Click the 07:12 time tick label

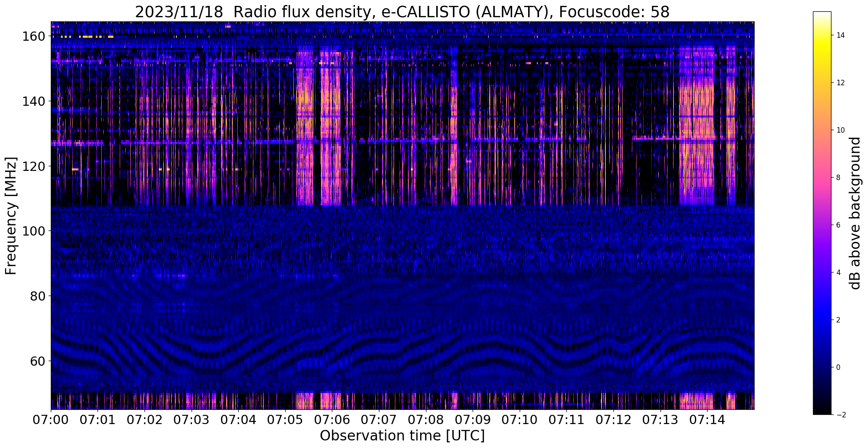tap(613, 419)
